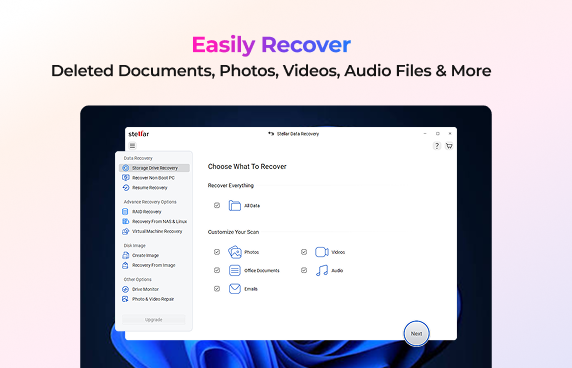The height and width of the screenshot is (368, 572).
Task: Click the Recovery From Image icon
Action: click(x=125, y=265)
